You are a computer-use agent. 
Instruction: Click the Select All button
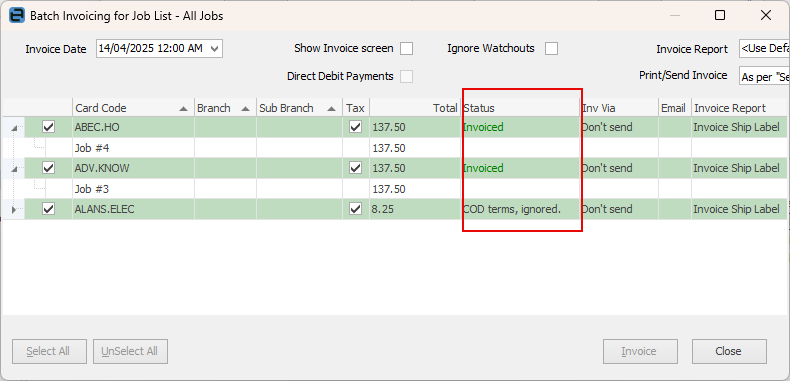(x=49, y=351)
